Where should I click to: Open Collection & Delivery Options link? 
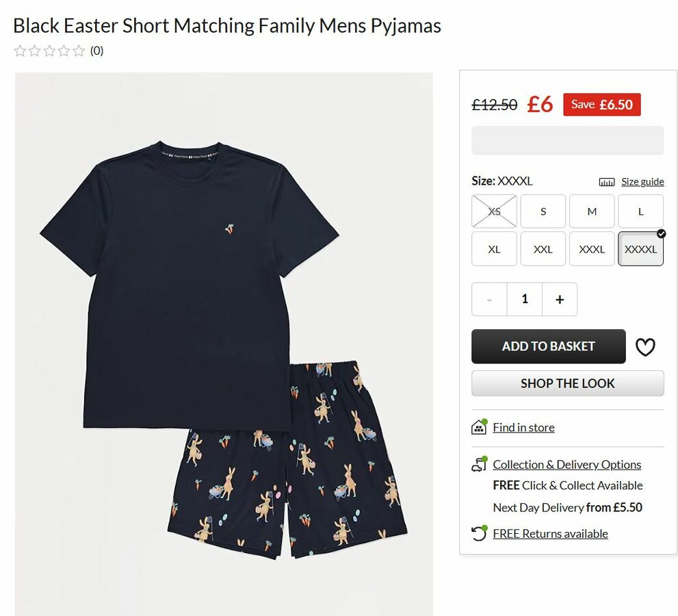click(x=567, y=465)
